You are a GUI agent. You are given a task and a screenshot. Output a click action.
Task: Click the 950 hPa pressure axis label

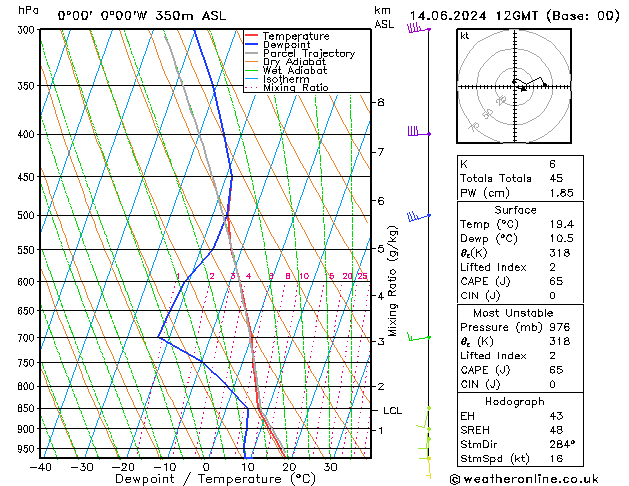(x=28, y=448)
